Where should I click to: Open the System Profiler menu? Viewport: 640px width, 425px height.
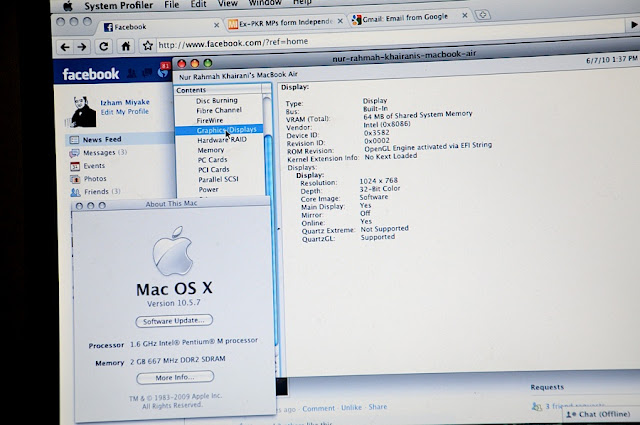[118, 5]
